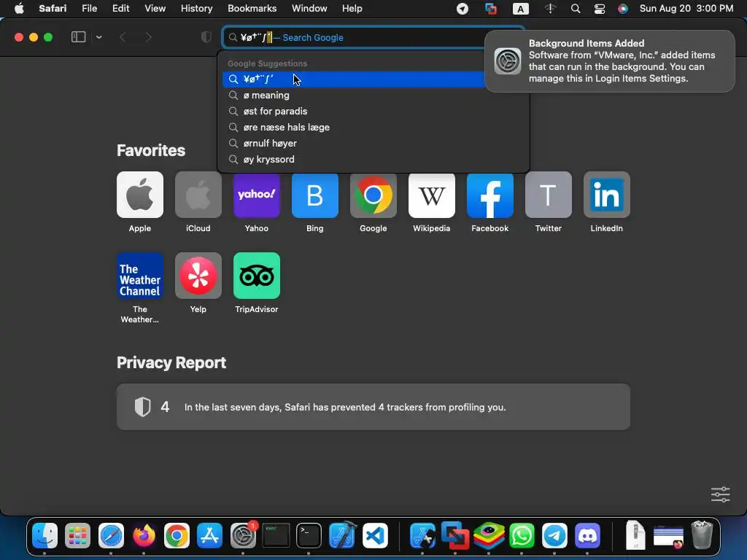Image resolution: width=747 pixels, height=560 pixels.
Task: Open the keyboard input source menu
Action: [520, 9]
